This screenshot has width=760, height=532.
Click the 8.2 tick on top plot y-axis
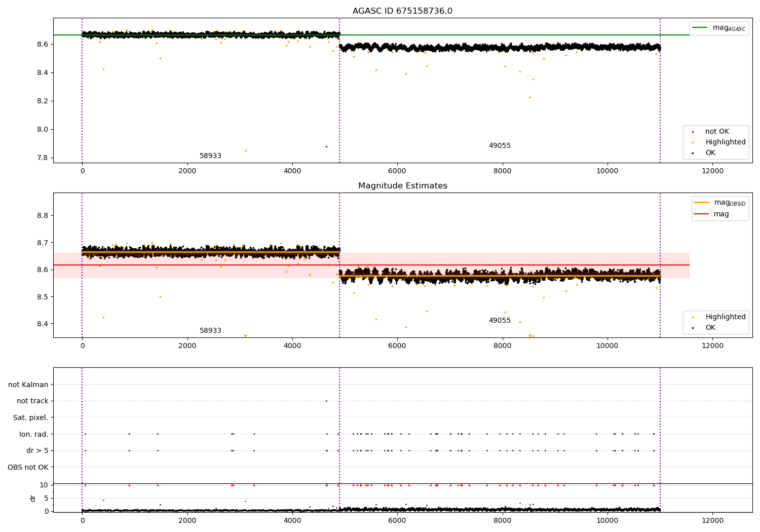(43, 101)
